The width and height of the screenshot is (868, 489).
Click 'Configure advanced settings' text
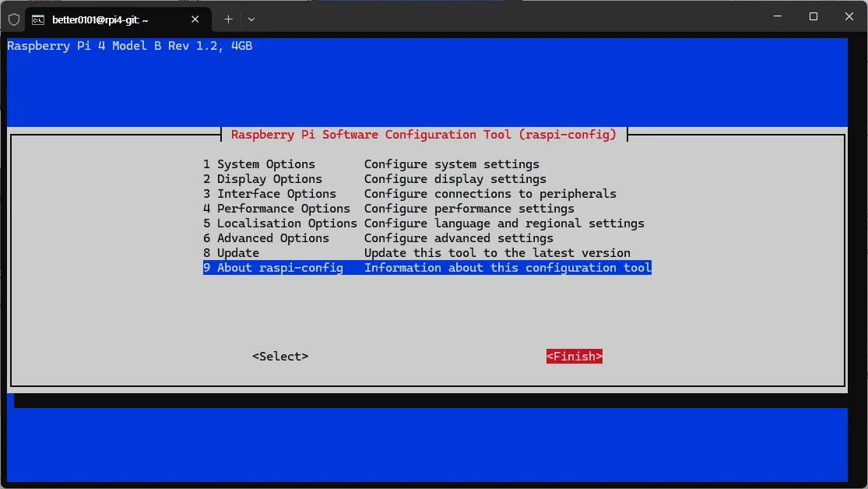[x=459, y=238]
